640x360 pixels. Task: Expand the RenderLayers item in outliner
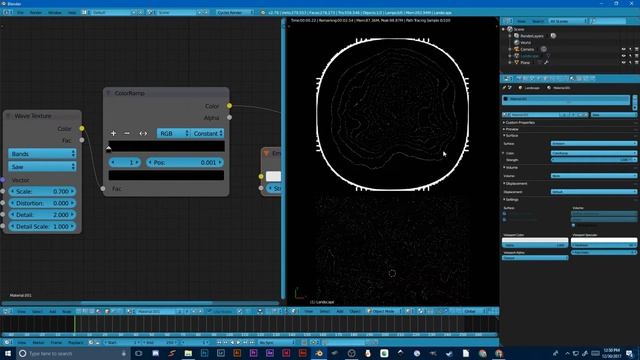[510, 36]
